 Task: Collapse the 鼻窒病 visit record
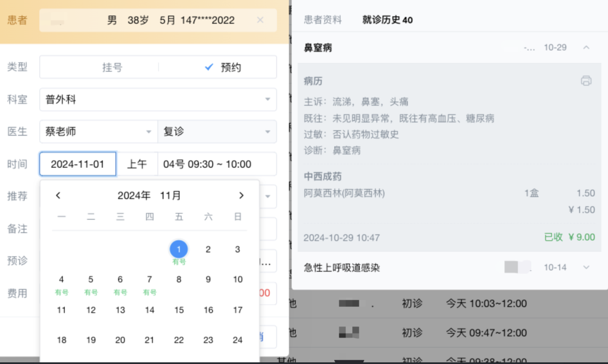pyautogui.click(x=586, y=48)
